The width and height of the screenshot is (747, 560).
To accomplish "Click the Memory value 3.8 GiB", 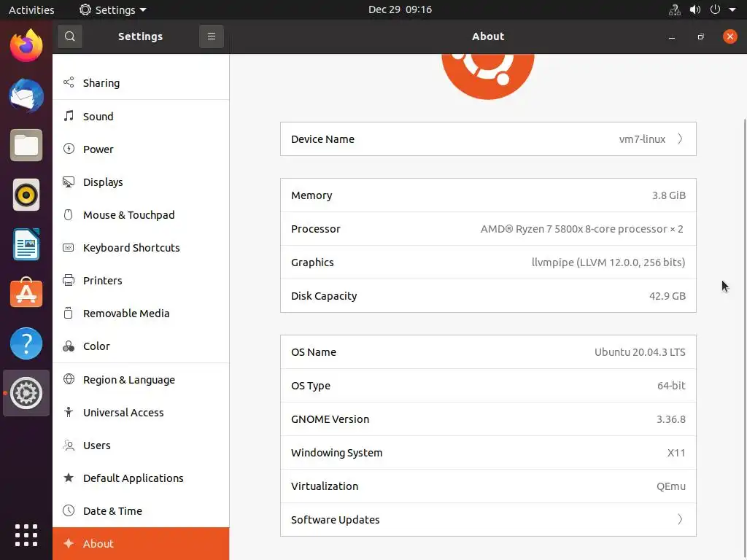I will (x=668, y=195).
